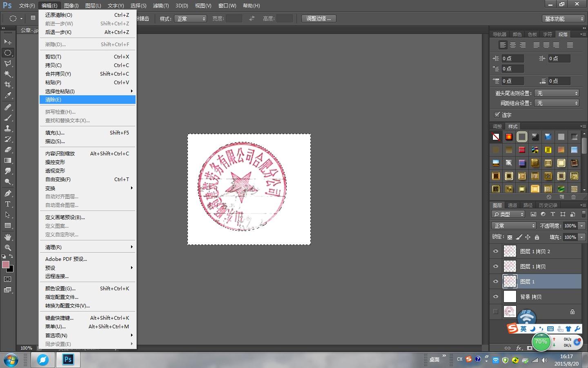588x368 pixels.
Task: Open the Windows Start menu
Action: pyautogui.click(x=11, y=360)
